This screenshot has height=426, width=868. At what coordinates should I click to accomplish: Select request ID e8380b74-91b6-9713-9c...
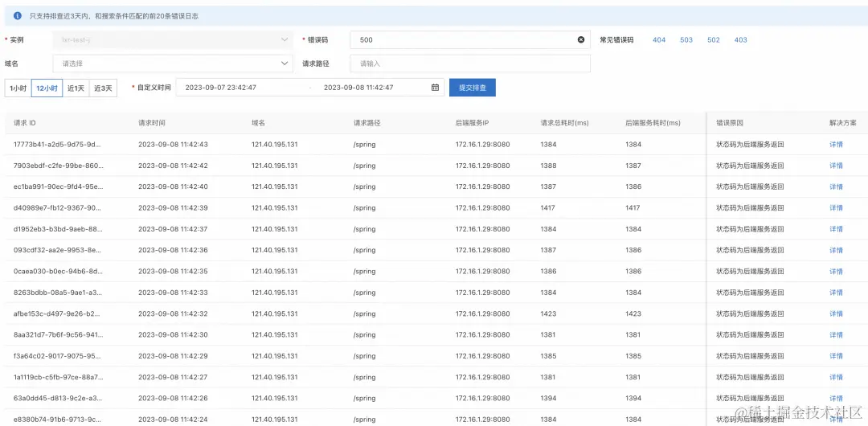point(58,420)
